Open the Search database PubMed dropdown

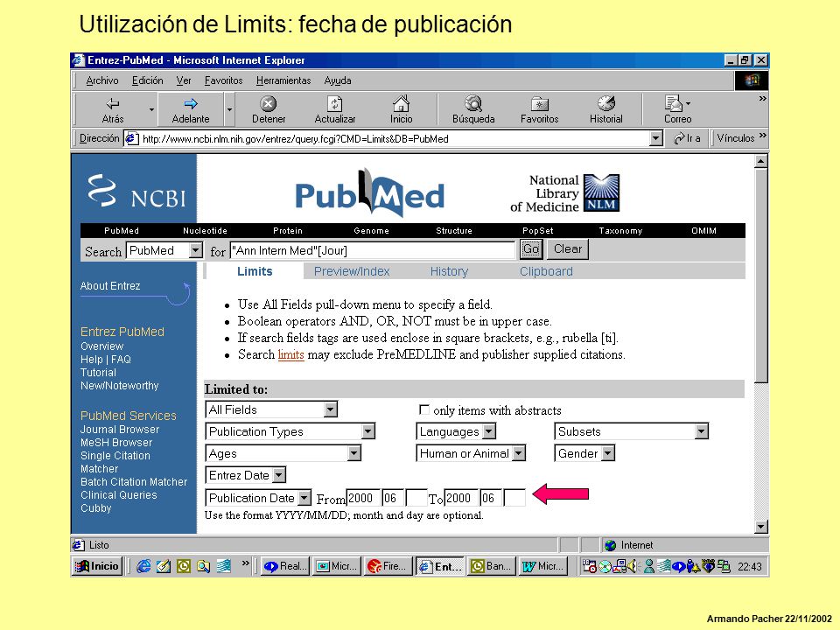click(164, 250)
